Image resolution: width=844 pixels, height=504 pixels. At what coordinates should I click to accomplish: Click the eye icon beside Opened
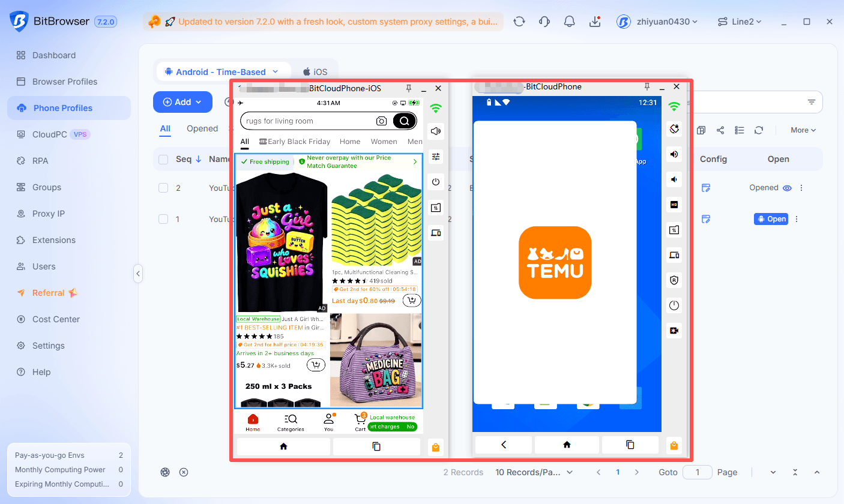788,188
